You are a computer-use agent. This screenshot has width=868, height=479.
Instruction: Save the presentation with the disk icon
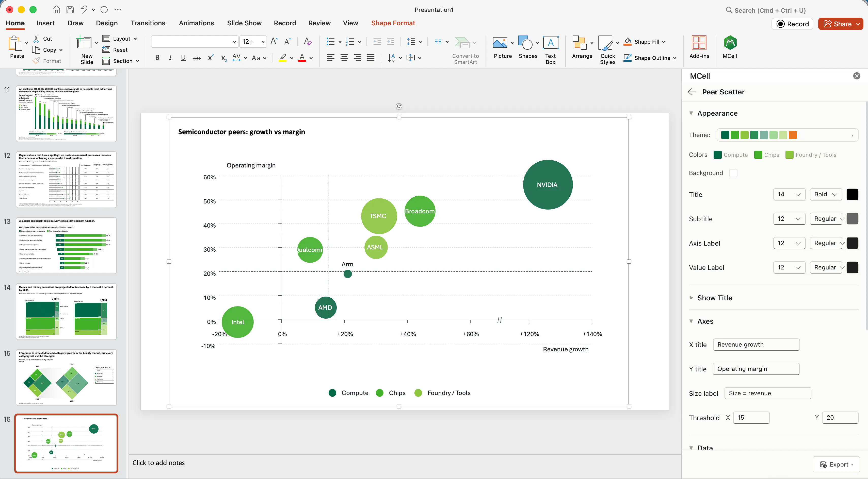point(70,9)
